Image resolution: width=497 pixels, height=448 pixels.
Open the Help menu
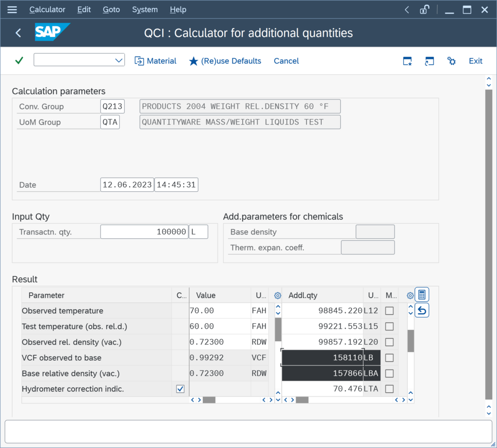coord(178,10)
